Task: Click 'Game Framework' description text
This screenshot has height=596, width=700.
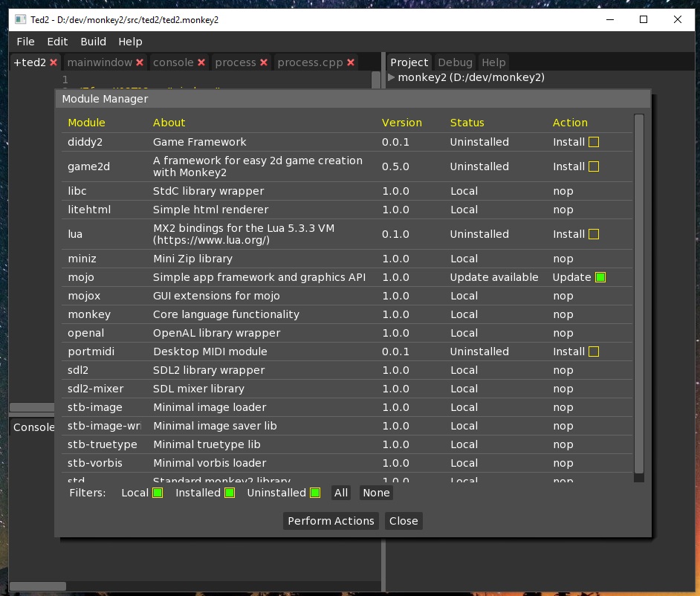Action: coord(200,142)
